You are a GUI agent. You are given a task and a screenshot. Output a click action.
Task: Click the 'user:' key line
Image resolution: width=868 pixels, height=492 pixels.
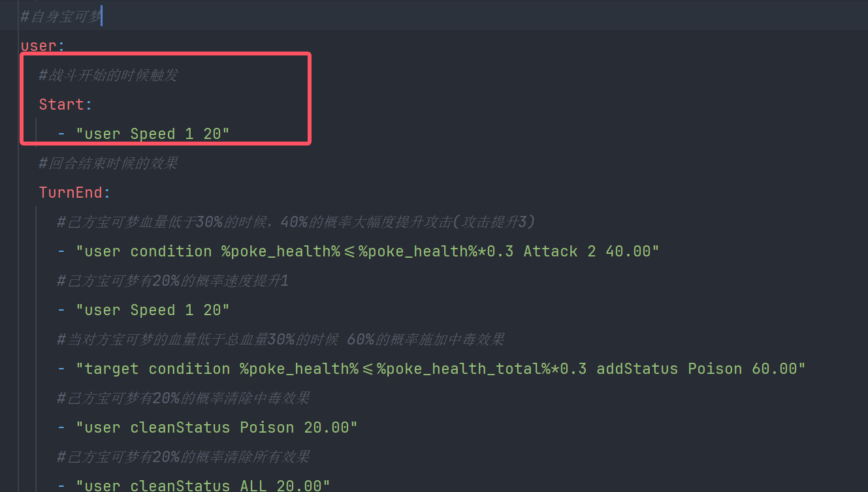click(43, 46)
